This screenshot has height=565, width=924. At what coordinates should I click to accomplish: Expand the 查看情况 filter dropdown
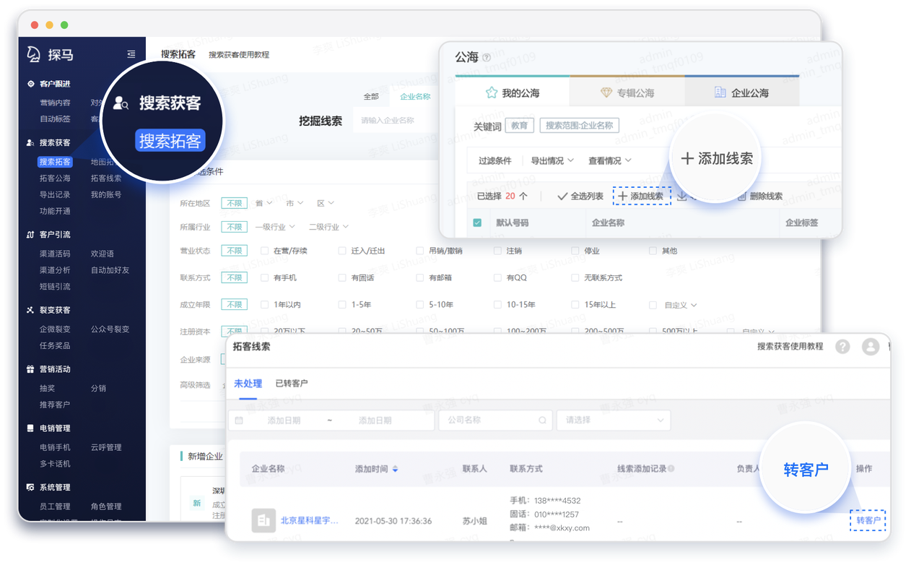click(x=610, y=160)
